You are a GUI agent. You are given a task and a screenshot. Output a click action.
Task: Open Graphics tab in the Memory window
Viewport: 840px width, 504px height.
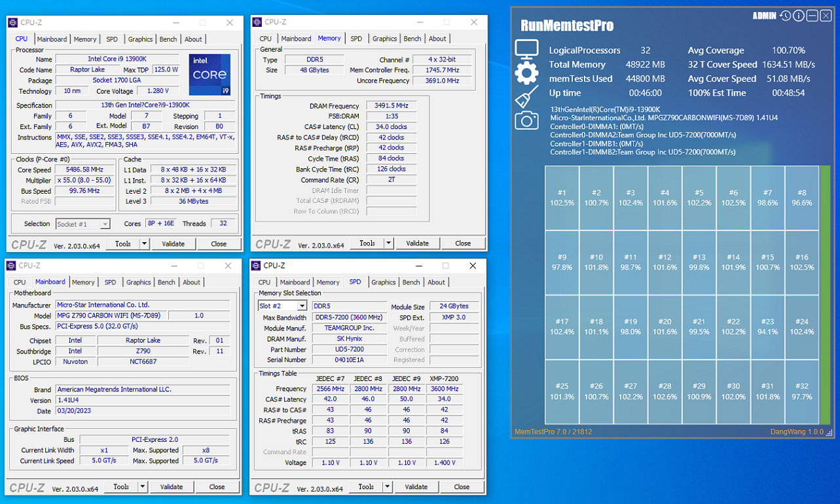(384, 39)
